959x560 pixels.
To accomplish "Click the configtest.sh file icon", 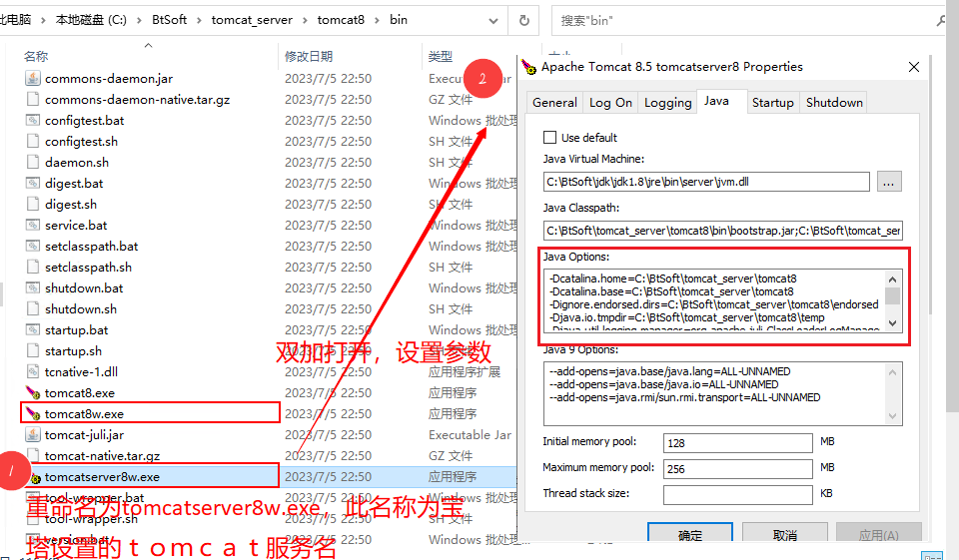I will coord(32,141).
